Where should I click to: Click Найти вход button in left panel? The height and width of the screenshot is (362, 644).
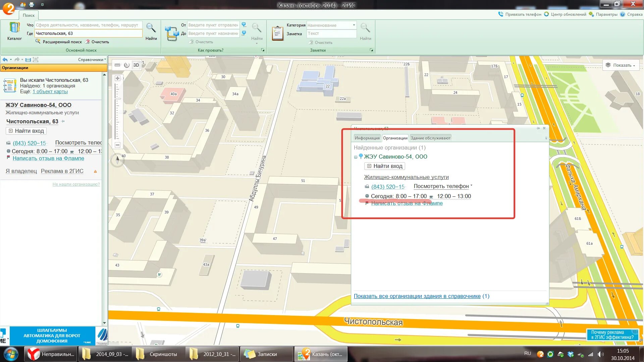26,131
